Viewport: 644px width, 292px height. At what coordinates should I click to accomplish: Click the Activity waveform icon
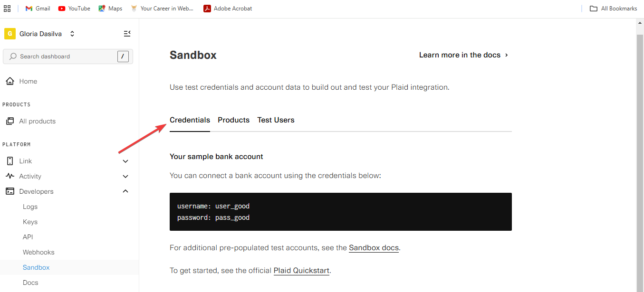pos(10,176)
